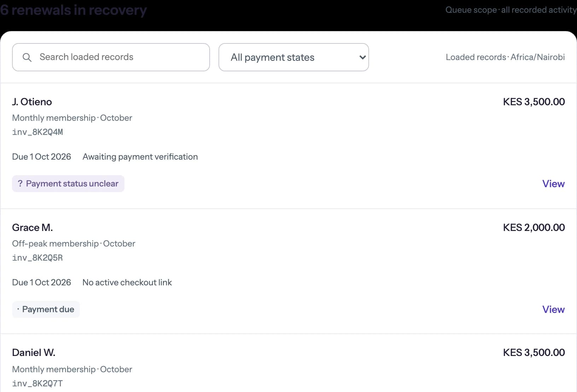The width and height of the screenshot is (577, 392).
Task: Open View link for J. Otieno
Action: (x=553, y=184)
